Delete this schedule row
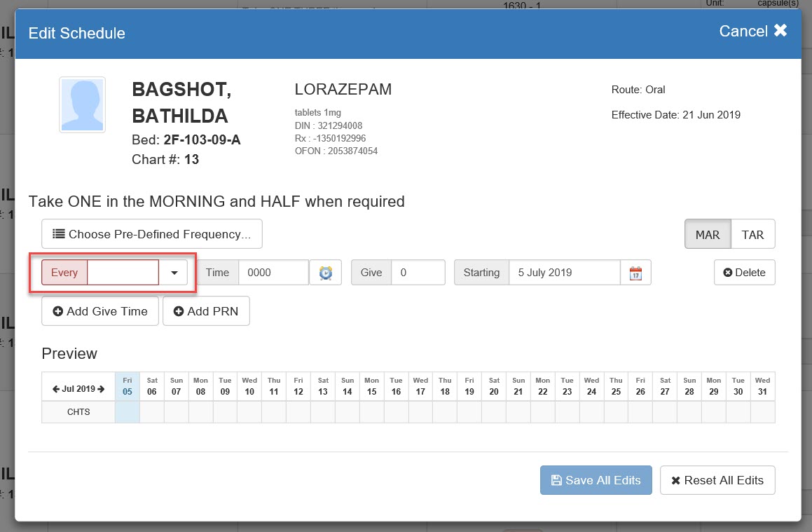The height and width of the screenshot is (532, 812). point(744,273)
